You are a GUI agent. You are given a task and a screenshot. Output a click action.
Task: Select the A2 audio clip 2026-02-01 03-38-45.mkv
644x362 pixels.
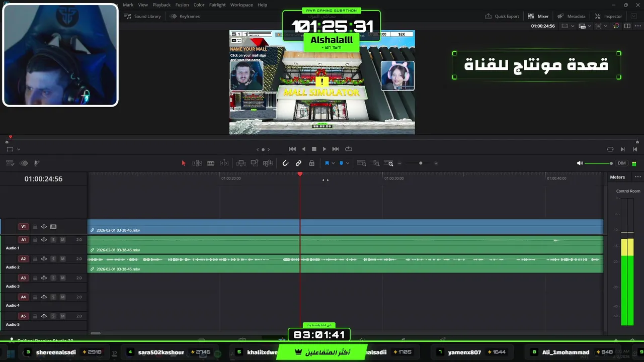(345, 264)
